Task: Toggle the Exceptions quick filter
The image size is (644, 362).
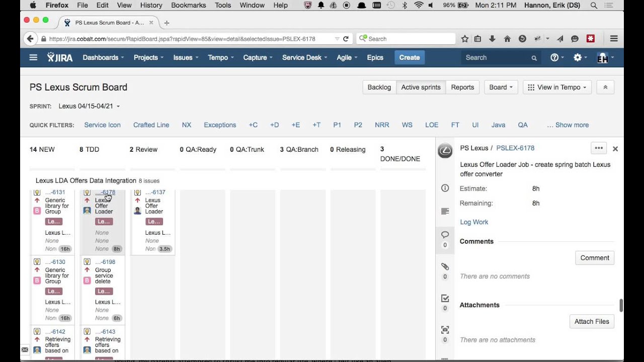Action: pos(220,125)
